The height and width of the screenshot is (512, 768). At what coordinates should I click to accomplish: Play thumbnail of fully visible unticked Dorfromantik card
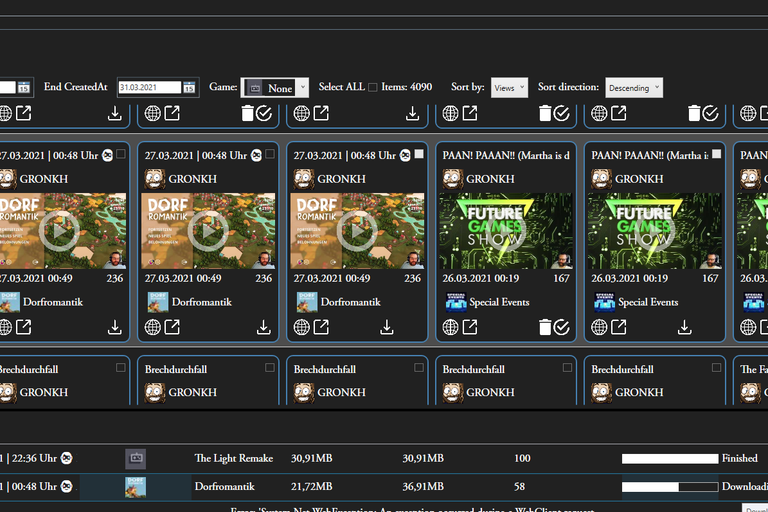pos(208,231)
